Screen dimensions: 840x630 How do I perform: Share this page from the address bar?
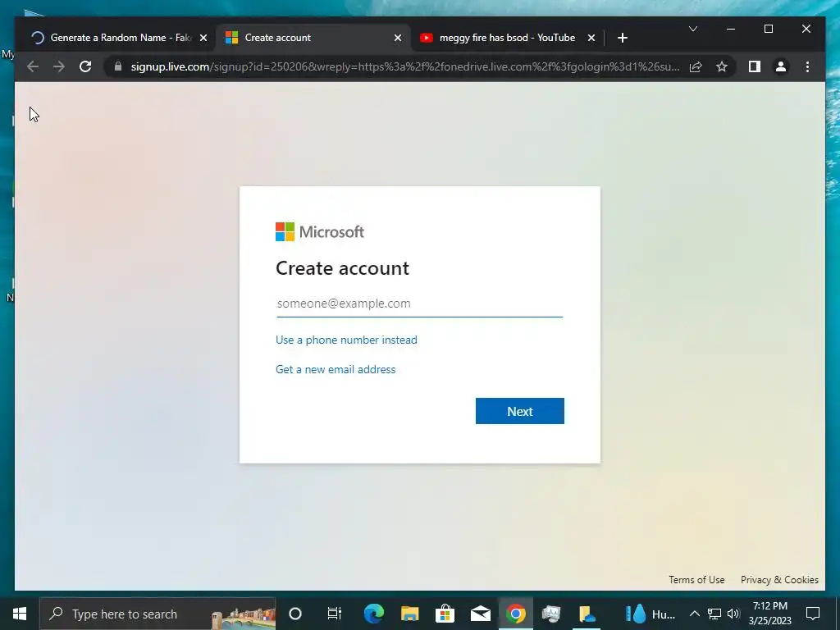[696, 66]
